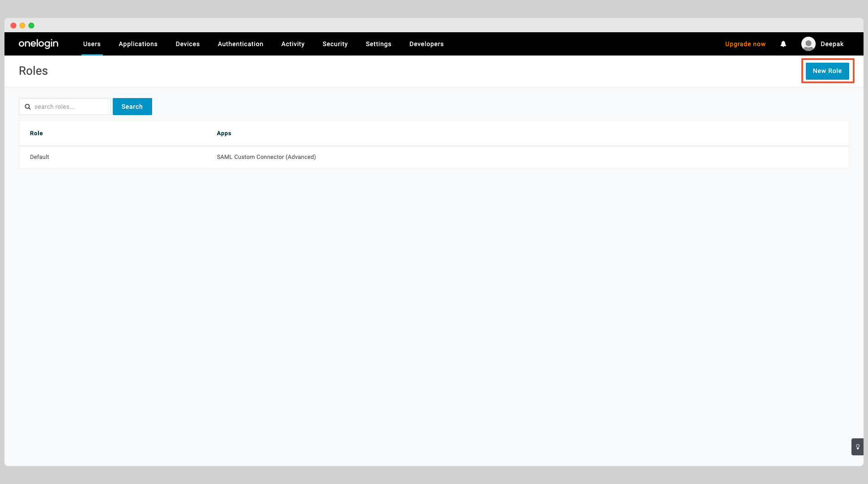Open the notification bell
868x484 pixels.
(x=783, y=44)
